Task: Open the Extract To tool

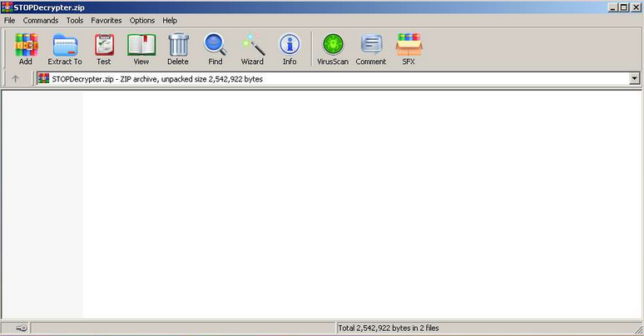Action: point(65,49)
